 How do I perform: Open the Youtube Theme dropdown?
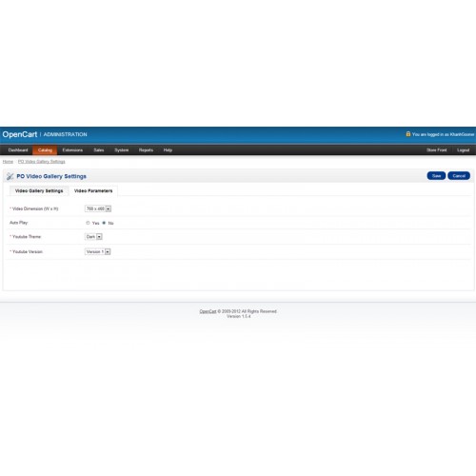[93, 237]
